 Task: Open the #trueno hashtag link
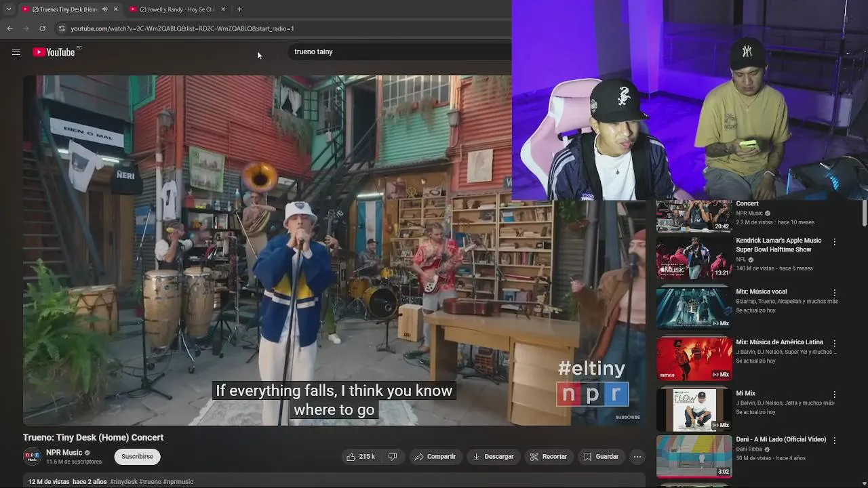pyautogui.click(x=151, y=482)
